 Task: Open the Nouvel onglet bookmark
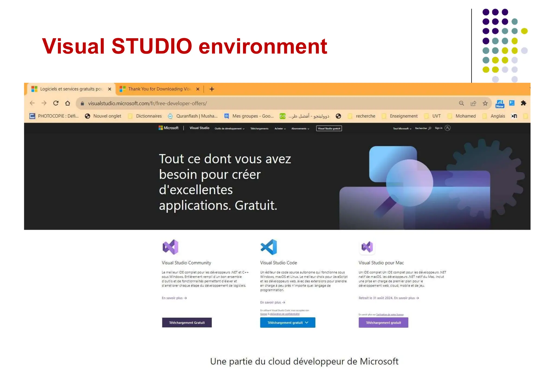(103, 116)
